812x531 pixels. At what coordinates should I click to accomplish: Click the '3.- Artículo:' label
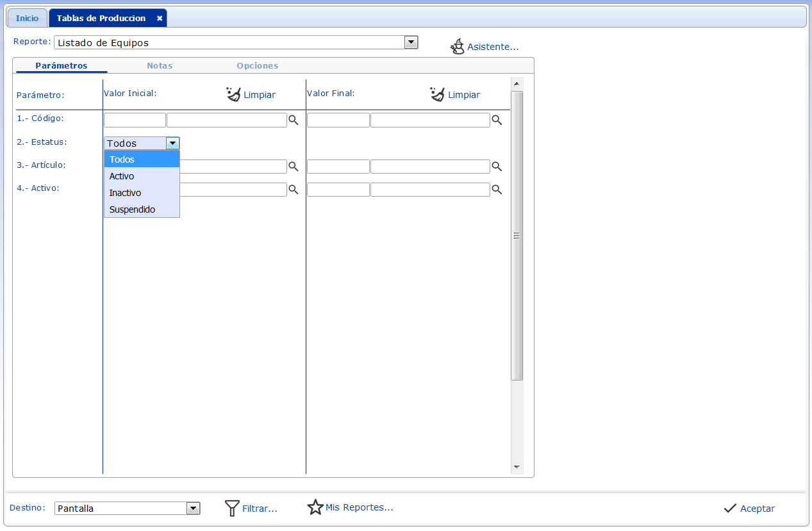42,165
